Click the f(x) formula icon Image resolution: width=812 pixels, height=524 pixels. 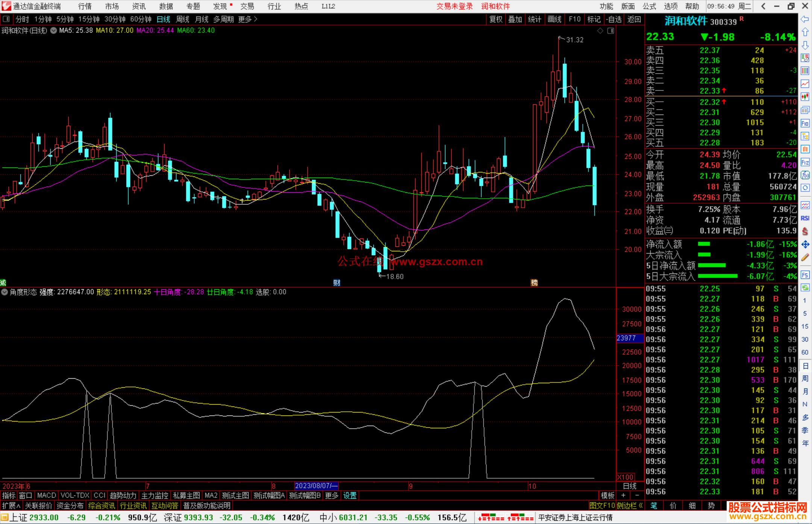point(805,175)
